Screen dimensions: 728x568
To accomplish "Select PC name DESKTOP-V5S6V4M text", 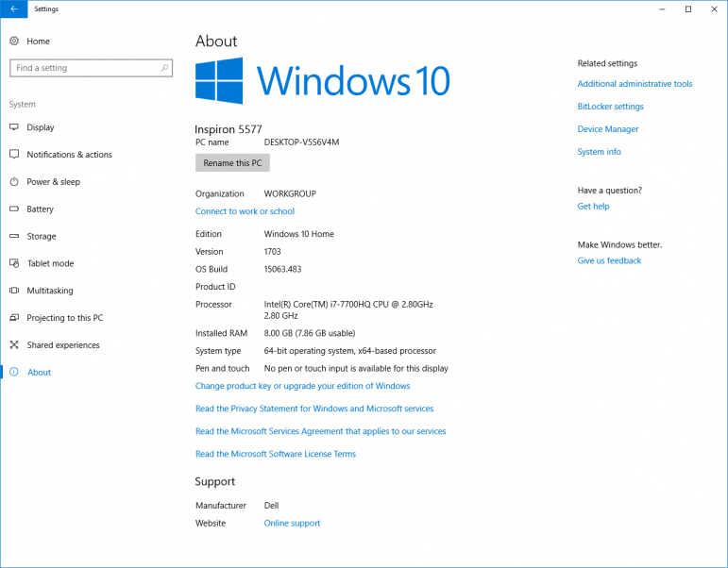I will (301, 142).
